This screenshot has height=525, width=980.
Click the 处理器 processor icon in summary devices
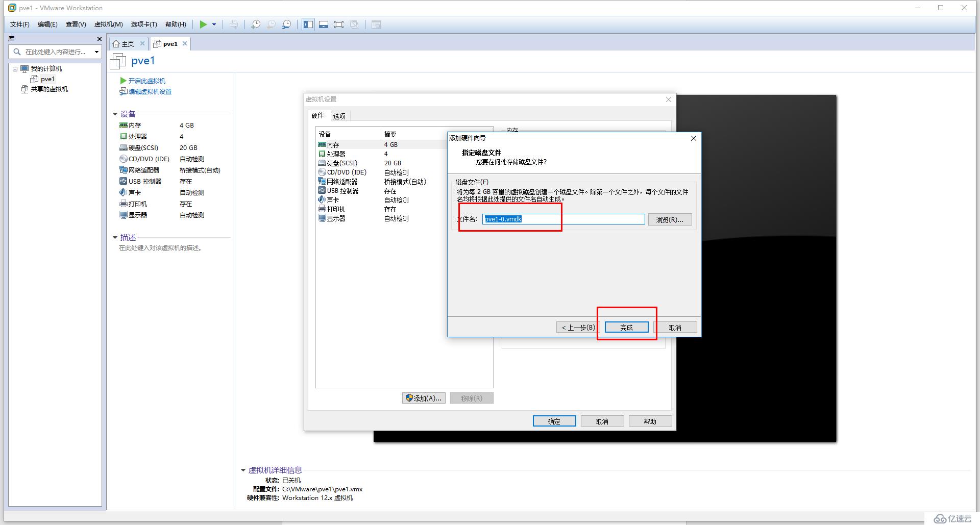[123, 136]
